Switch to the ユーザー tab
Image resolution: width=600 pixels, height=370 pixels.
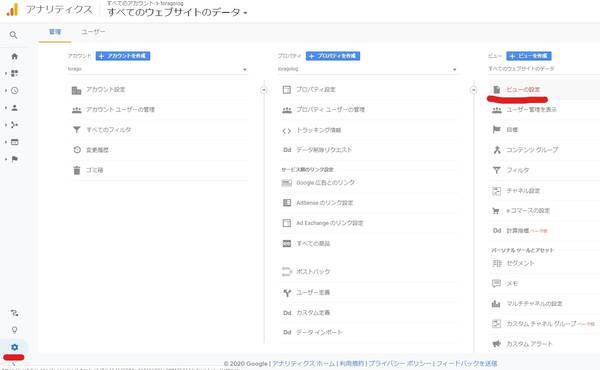[x=93, y=32]
